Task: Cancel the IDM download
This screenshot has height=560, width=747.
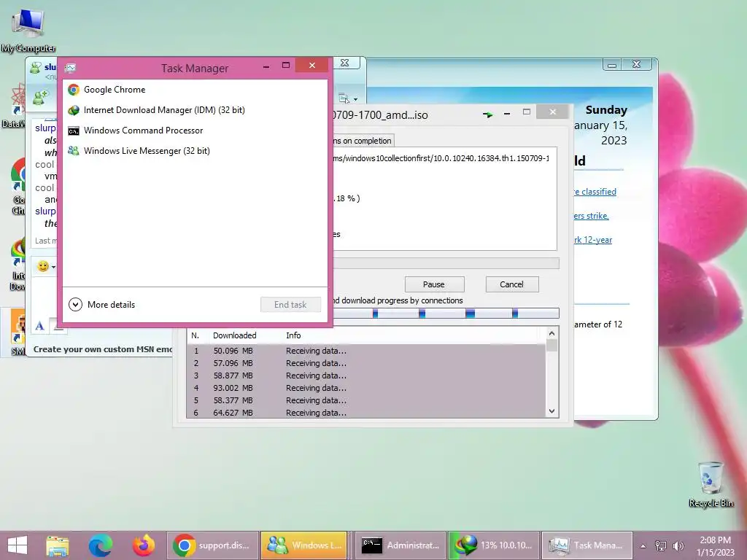Action: (512, 284)
